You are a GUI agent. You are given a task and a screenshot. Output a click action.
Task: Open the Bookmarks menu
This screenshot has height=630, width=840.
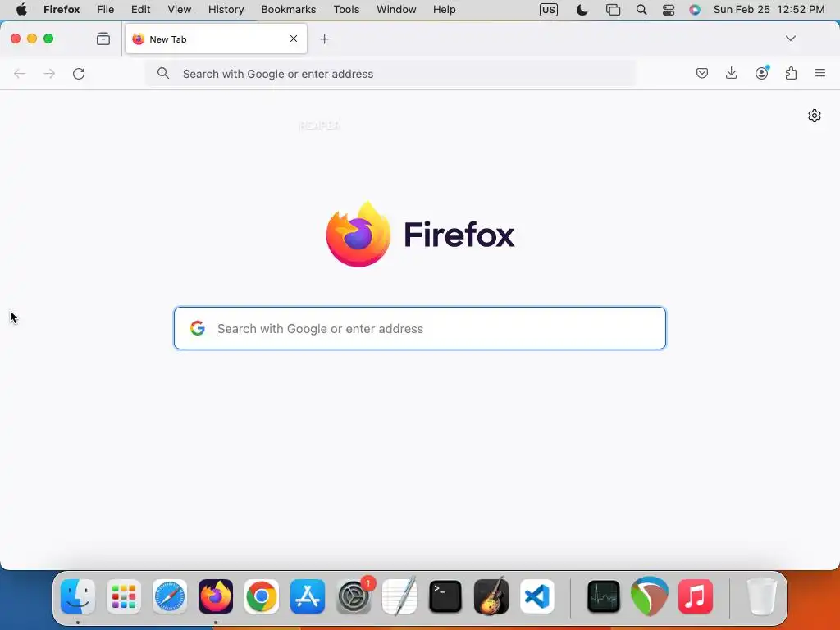tap(289, 10)
